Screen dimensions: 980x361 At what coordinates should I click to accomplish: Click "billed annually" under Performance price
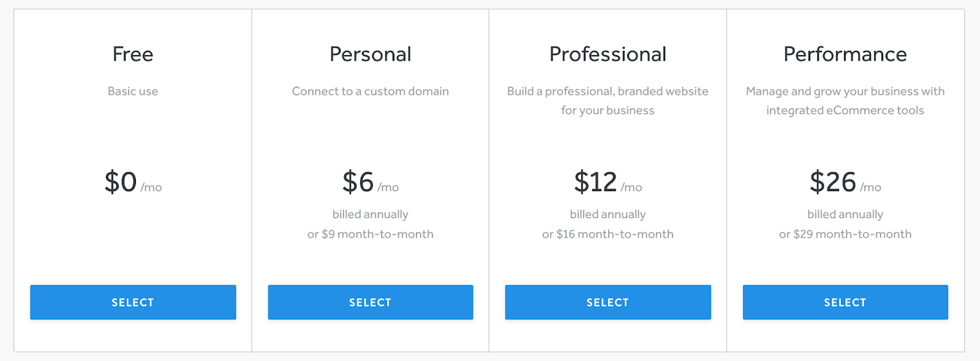pyautogui.click(x=845, y=215)
